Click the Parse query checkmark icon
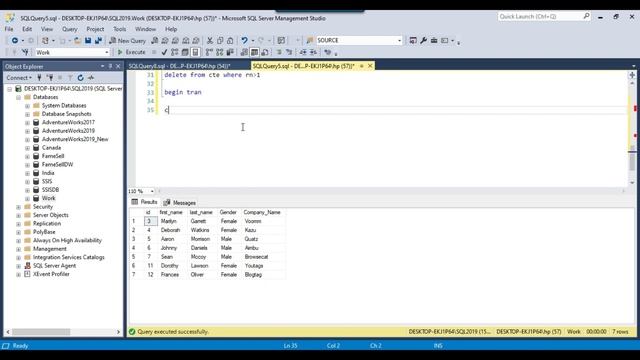 pyautogui.click(x=164, y=52)
